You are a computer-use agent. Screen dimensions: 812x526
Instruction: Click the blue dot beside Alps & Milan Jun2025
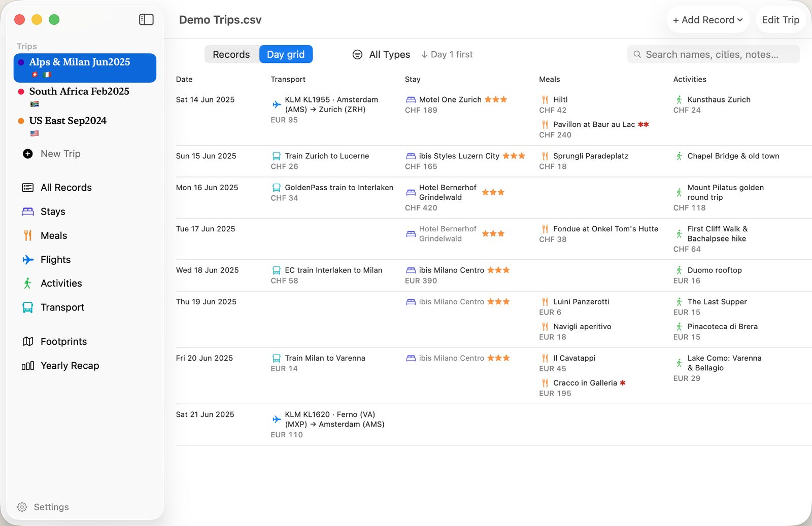pos(21,62)
